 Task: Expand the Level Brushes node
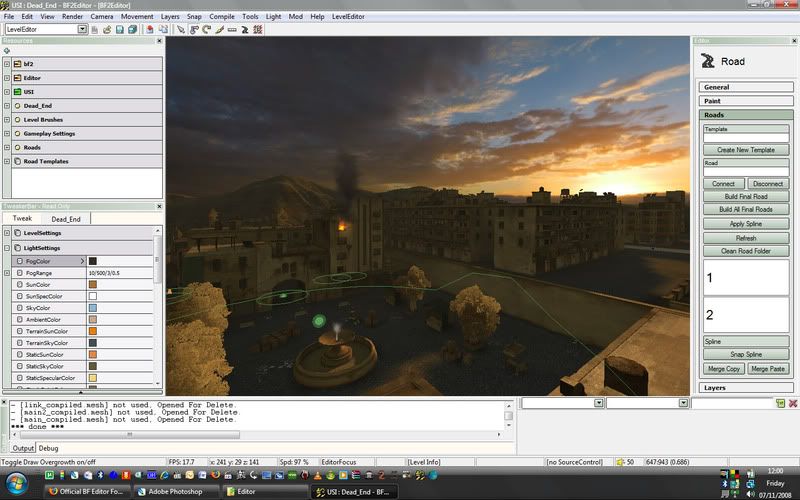pyautogui.click(x=7, y=119)
